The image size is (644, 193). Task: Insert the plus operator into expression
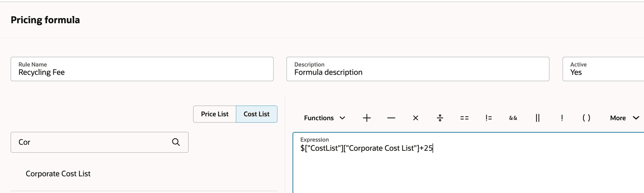point(367,118)
